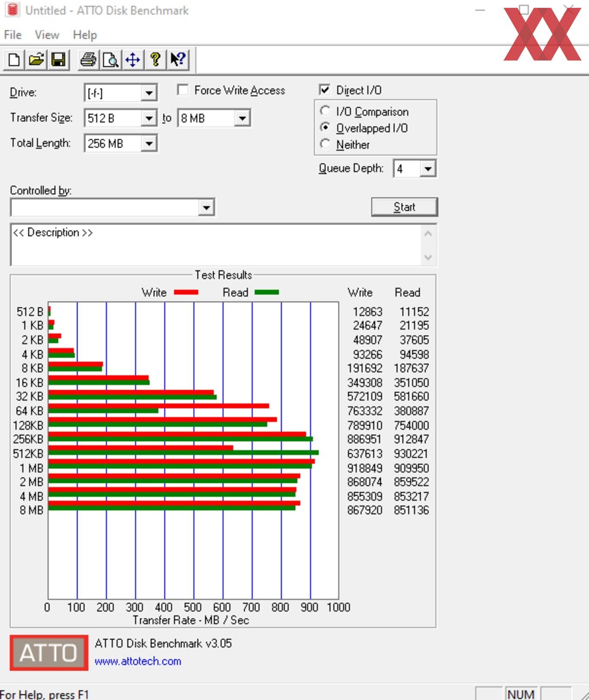
Task: Click the write value 918849
Action: 365,468
